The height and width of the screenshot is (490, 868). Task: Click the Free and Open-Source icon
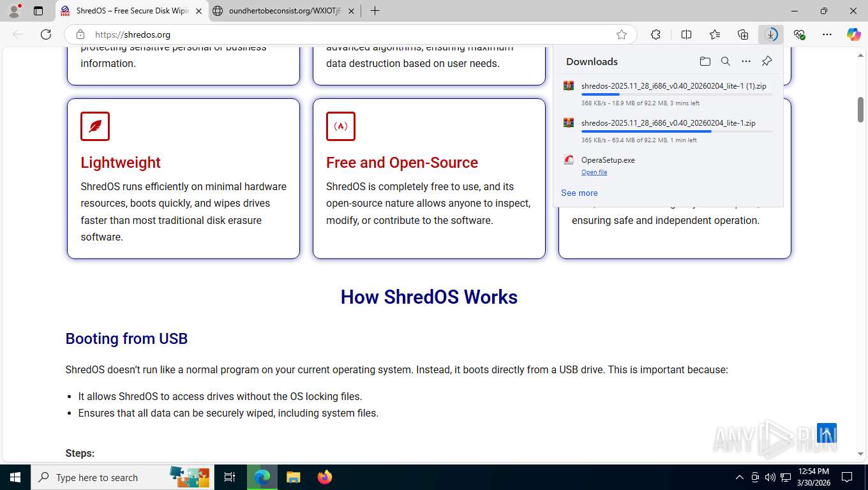click(341, 126)
